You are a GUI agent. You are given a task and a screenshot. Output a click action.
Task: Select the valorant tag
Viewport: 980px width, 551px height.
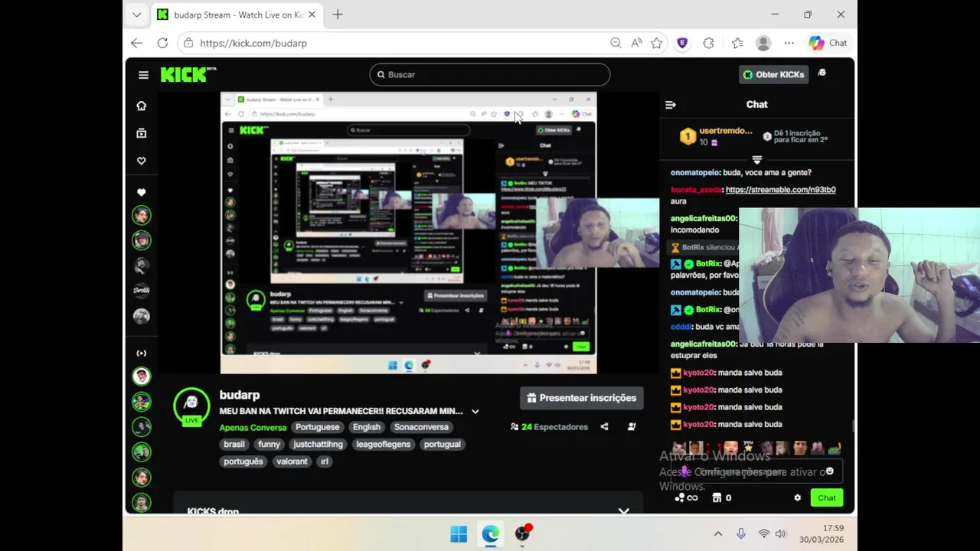[x=292, y=461]
